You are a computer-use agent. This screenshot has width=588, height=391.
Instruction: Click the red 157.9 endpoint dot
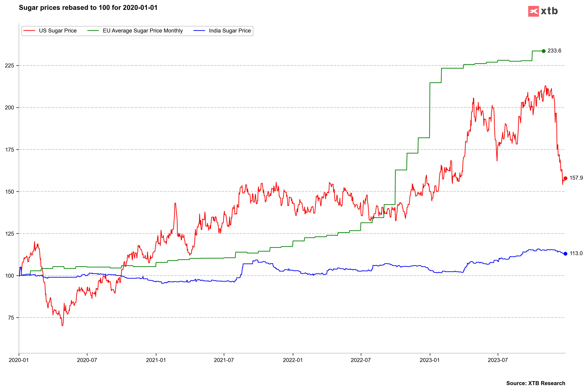565,178
